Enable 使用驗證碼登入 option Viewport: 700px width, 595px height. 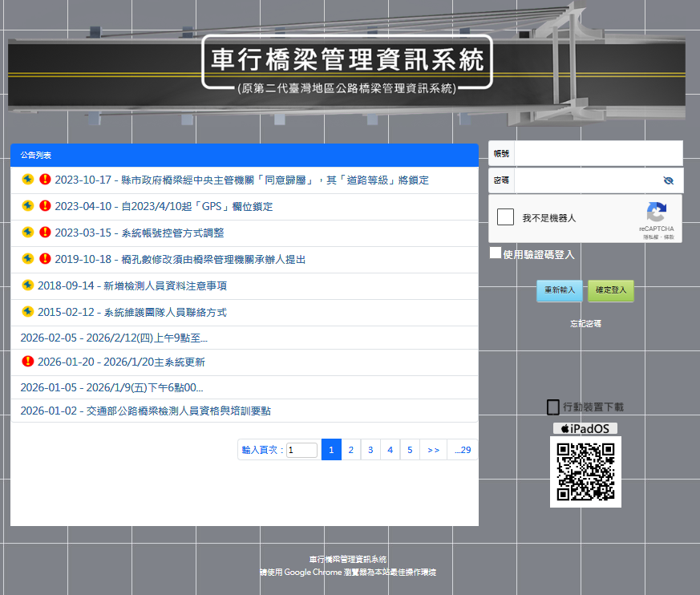pos(495,253)
